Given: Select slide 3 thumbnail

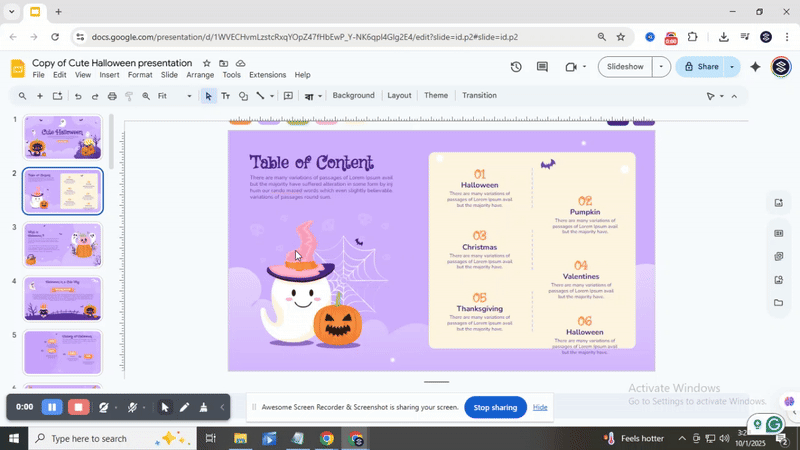Looking at the screenshot, I should click(x=62, y=245).
